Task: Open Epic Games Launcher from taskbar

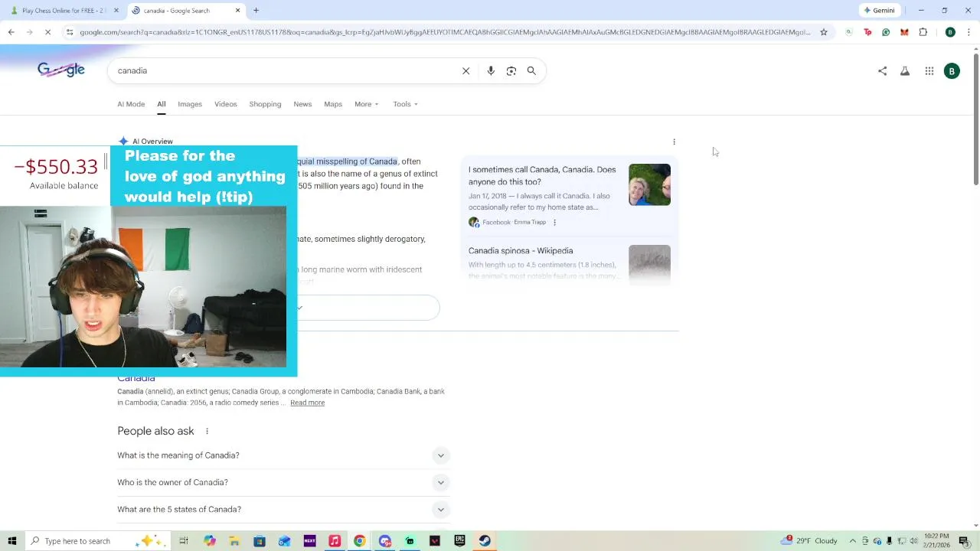Action: [x=459, y=541]
